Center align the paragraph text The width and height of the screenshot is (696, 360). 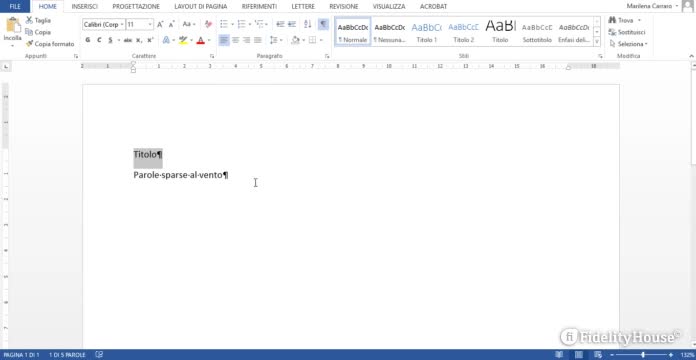[235, 40]
